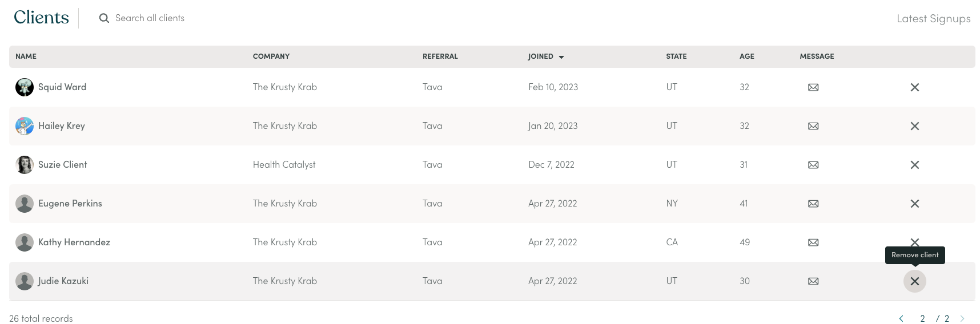
Task: Remove client Judie Kazuki
Action: point(914,281)
